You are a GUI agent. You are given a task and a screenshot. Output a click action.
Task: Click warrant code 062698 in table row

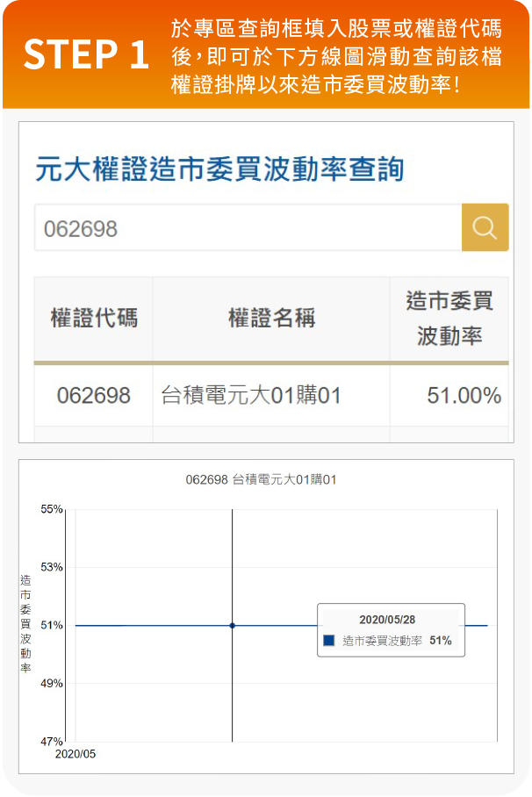click(94, 396)
